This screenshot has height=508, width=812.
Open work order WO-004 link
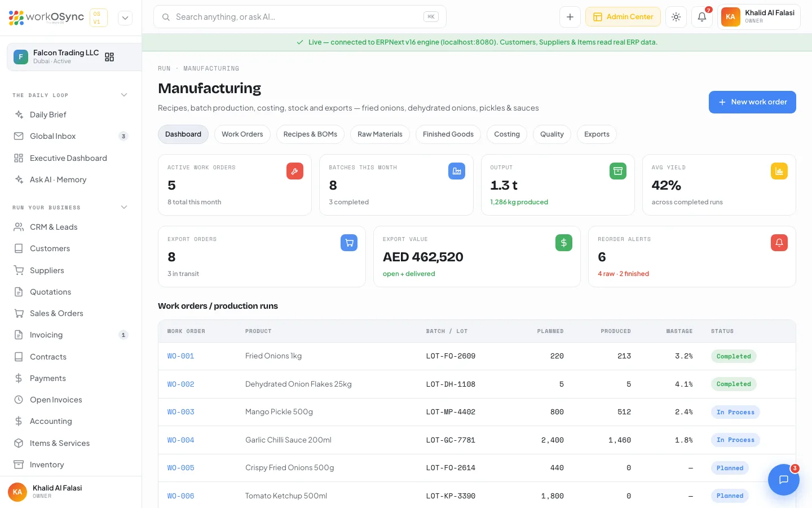[180, 440]
